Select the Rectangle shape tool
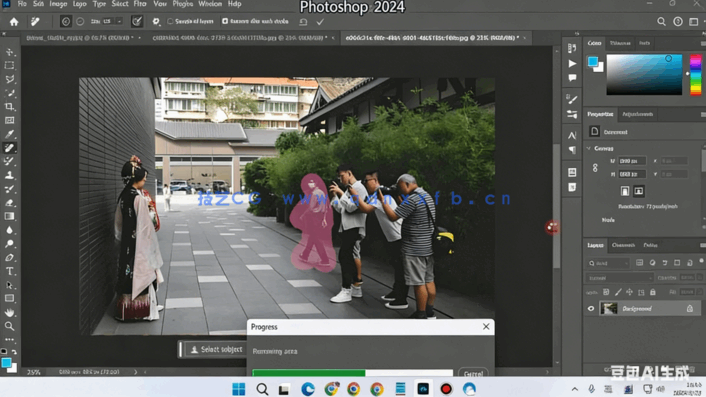706x397 pixels. click(x=9, y=298)
